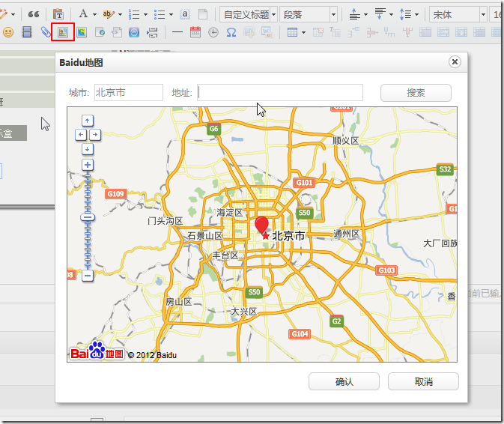
Task: Zoom in with the plus button
Action: click(88, 165)
